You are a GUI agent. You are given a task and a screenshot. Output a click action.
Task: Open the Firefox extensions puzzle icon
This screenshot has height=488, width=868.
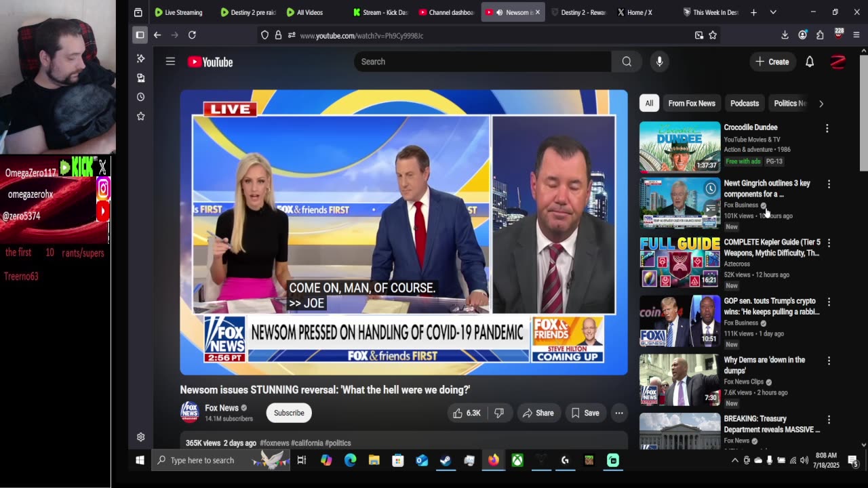tap(820, 35)
